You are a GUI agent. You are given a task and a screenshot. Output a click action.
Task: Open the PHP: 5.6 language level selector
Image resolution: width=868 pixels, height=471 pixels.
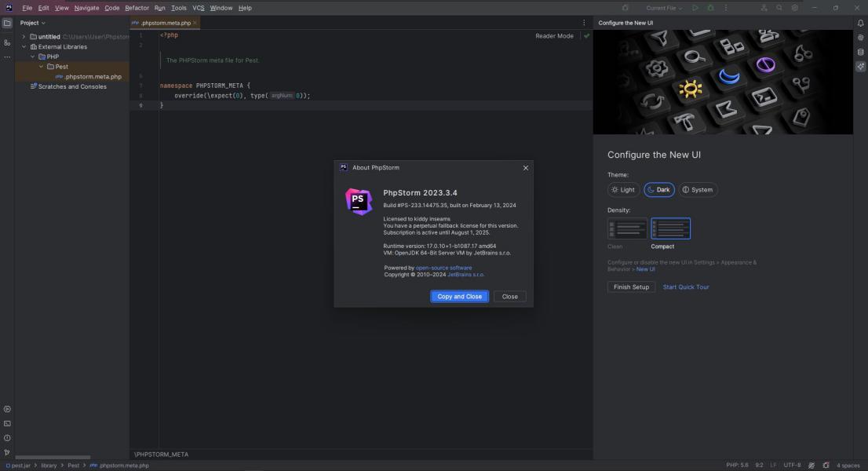click(737, 466)
